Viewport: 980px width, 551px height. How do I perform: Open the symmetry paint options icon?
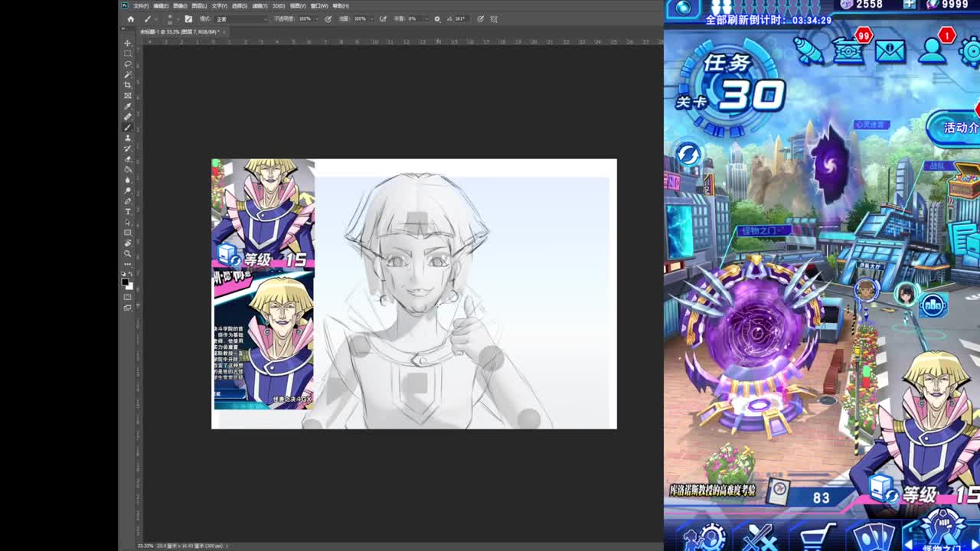pyautogui.click(x=494, y=19)
